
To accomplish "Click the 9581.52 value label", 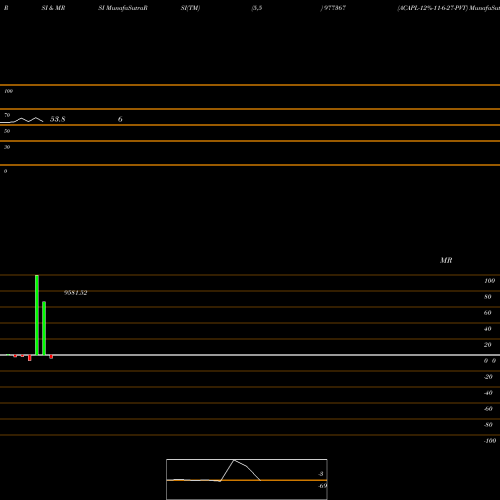I will 76,293.
